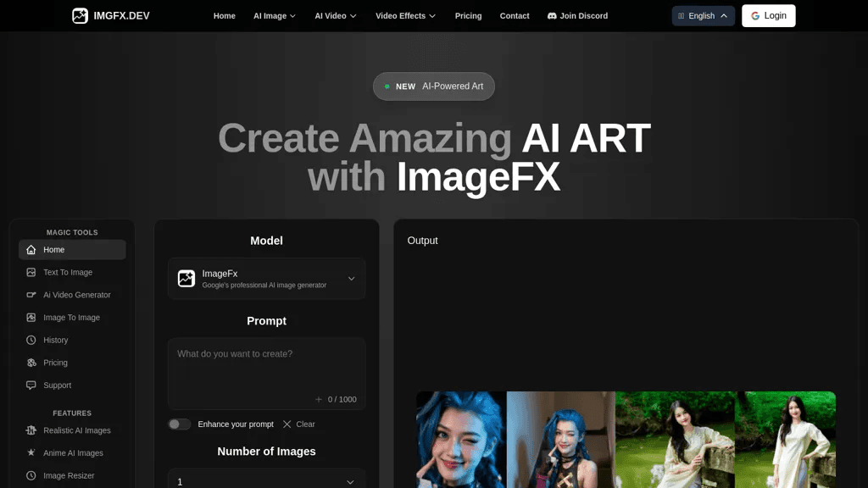
Task: Click the Join Discord link
Action: [577, 16]
